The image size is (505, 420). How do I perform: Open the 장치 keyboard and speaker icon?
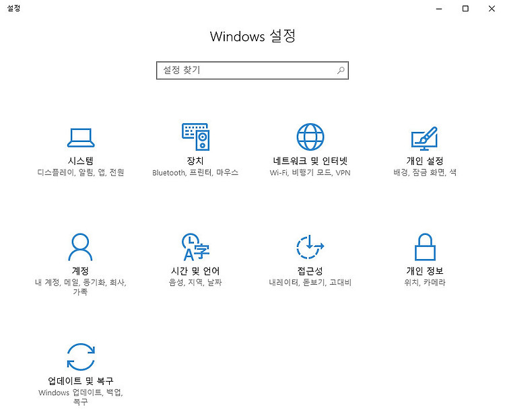click(x=195, y=137)
